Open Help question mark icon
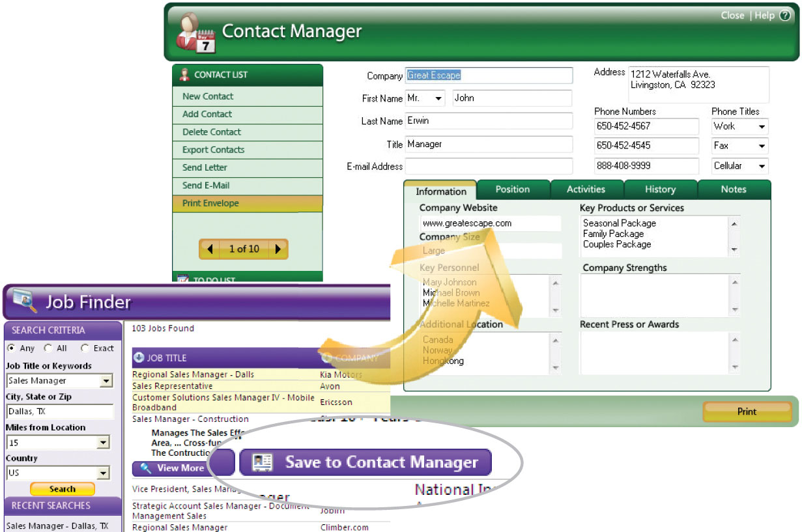Image resolution: width=802 pixels, height=532 pixels. 785,16
